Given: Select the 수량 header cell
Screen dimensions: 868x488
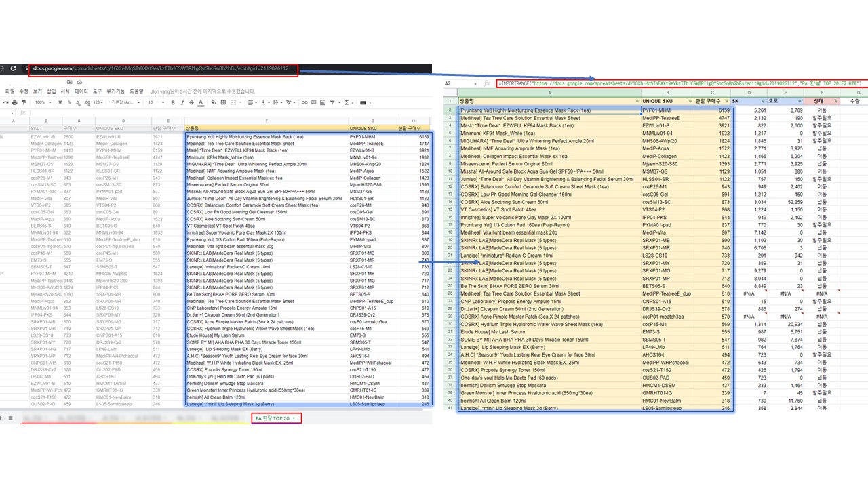Looking at the screenshot, I should 854,101.
